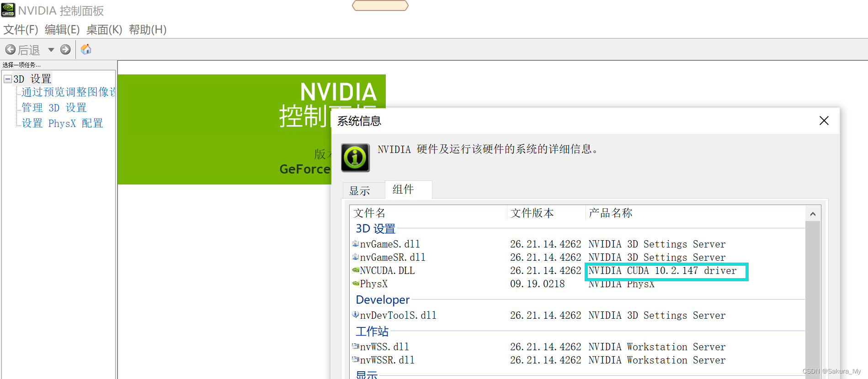
Task: Click the Developer group header
Action: 383,300
